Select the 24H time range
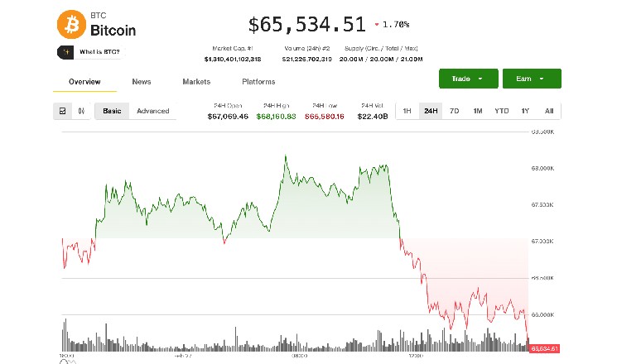 (431, 111)
